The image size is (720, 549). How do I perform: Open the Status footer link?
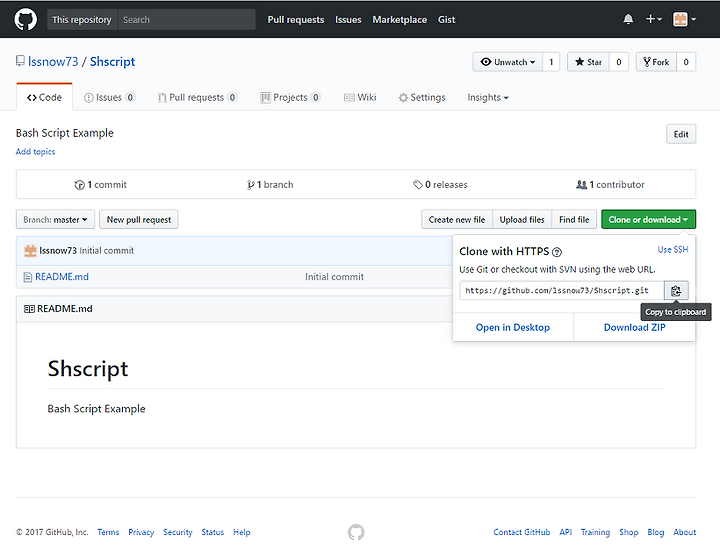(x=213, y=532)
